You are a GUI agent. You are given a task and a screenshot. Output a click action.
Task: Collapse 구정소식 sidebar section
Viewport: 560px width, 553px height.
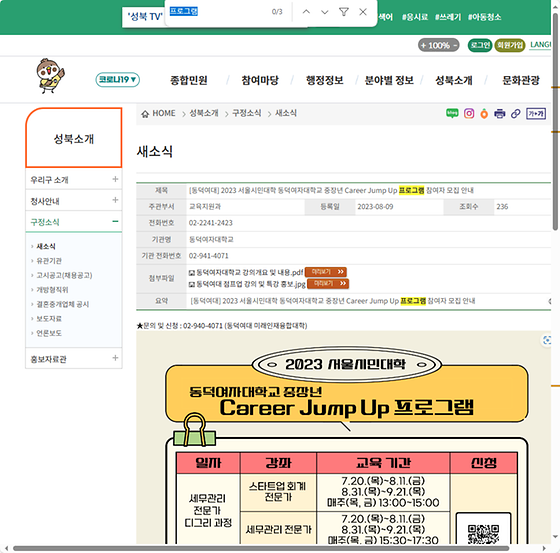115,221
